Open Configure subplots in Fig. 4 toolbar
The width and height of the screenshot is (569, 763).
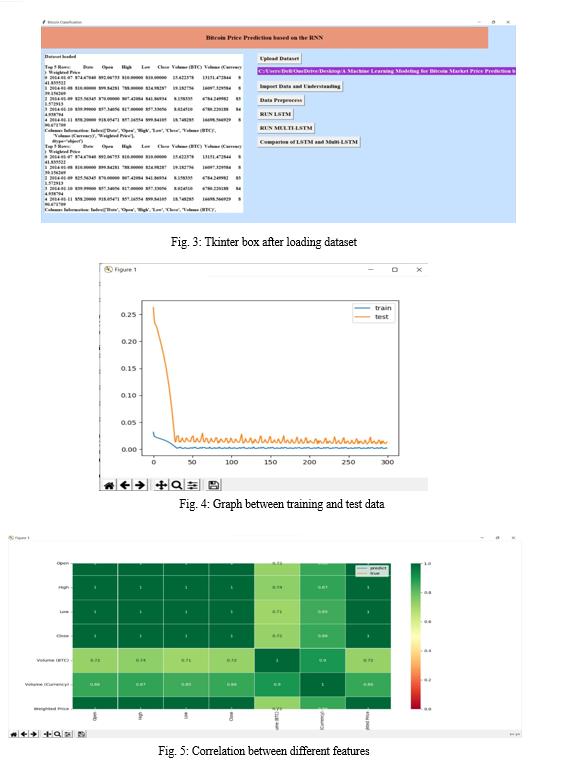[x=193, y=485]
